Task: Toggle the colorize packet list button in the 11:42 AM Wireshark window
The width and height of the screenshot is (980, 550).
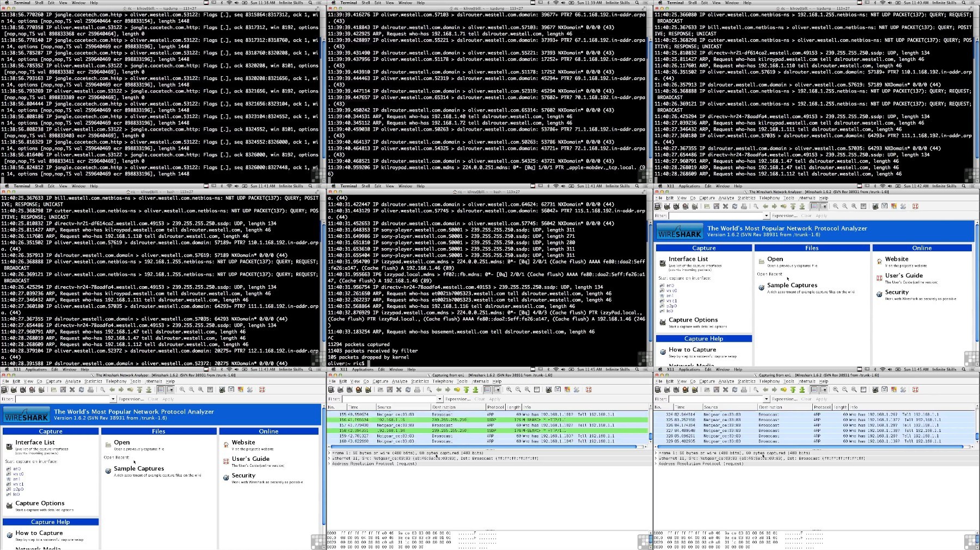Action: pos(814,206)
